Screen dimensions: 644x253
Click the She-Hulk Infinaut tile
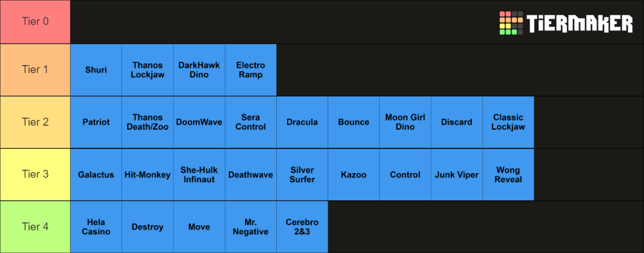click(x=199, y=175)
